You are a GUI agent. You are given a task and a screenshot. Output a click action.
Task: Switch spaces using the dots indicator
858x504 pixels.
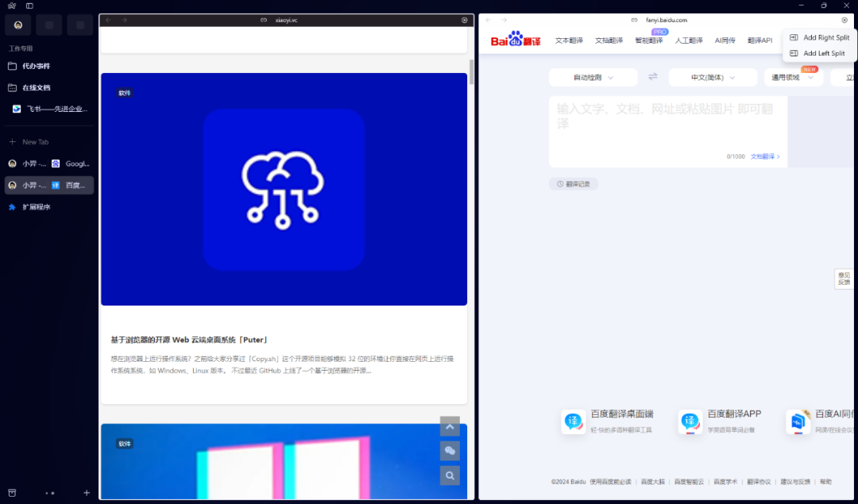click(50, 493)
